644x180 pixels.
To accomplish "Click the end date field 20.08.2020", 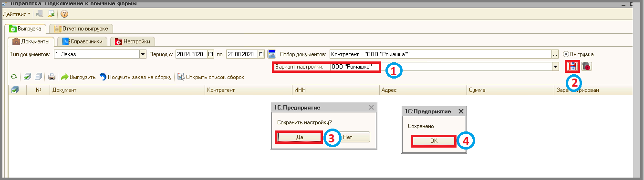I will coord(241,54).
